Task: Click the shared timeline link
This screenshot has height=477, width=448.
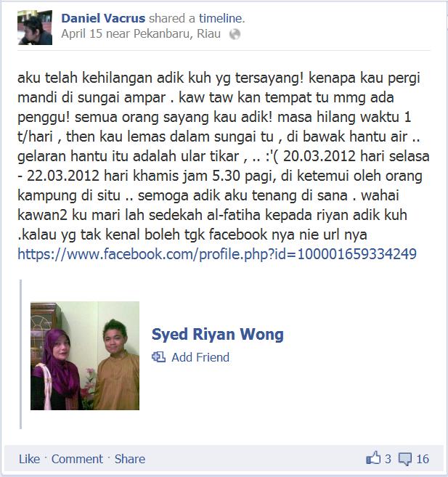Action: (221, 18)
